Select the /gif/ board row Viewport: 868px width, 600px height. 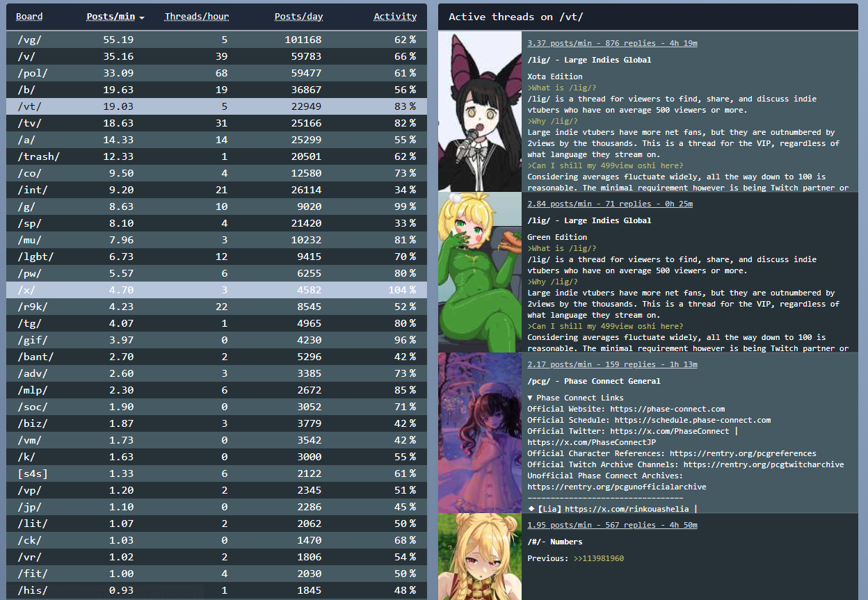[216, 340]
